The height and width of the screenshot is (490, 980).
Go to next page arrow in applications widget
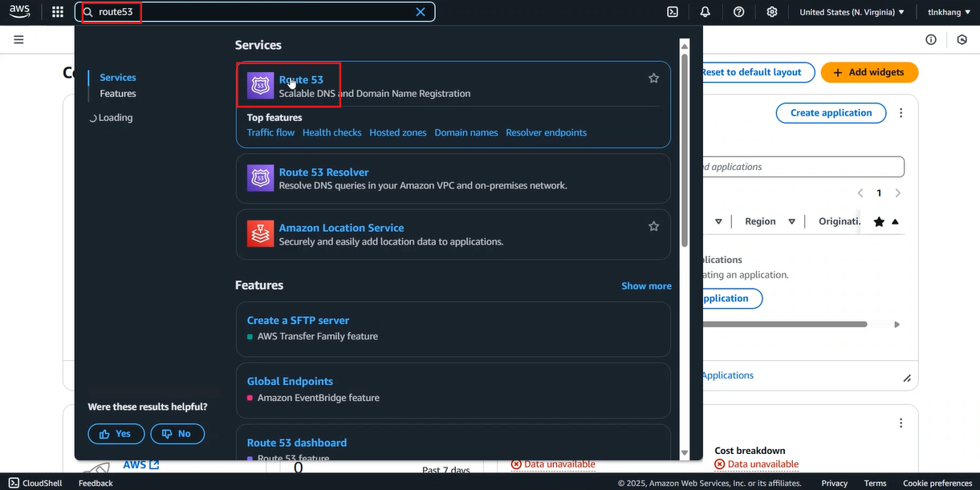pos(897,193)
